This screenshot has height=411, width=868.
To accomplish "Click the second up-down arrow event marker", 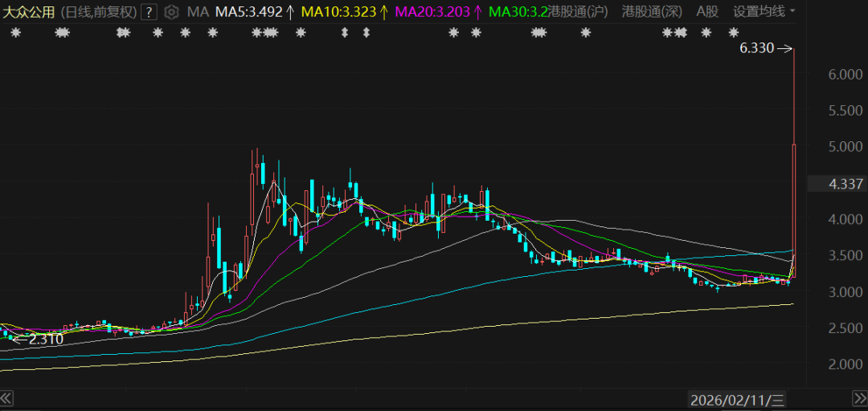I will tap(366, 33).
